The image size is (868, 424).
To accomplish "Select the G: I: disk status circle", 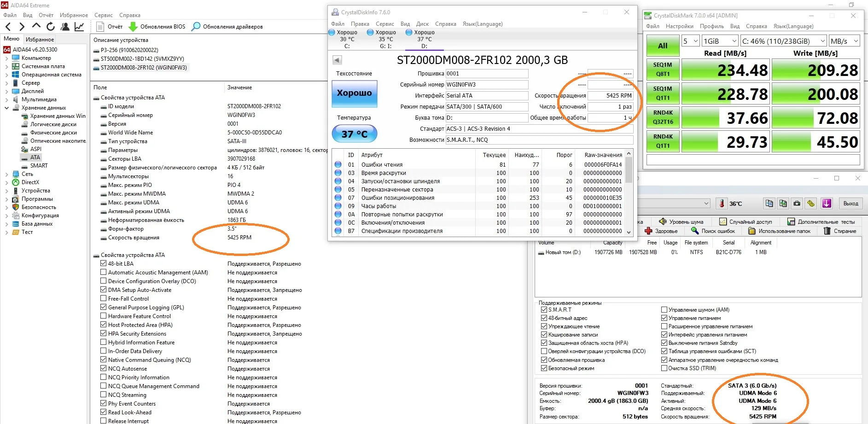I will pos(370,32).
